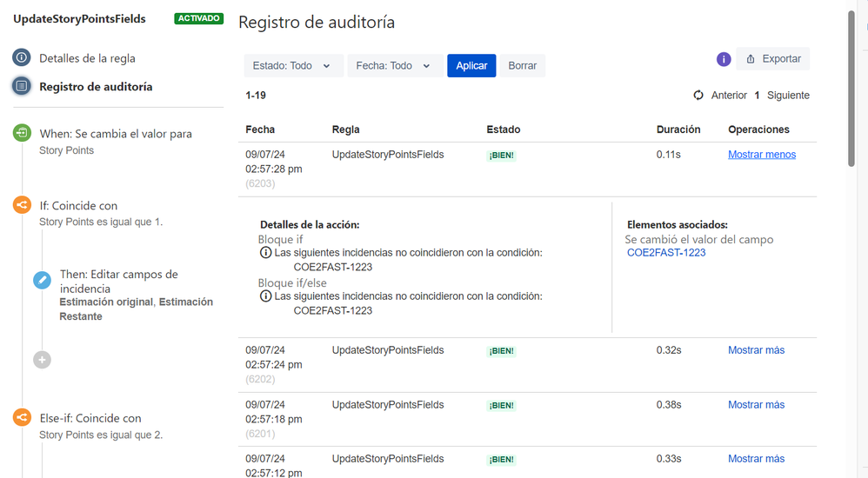The image size is (868, 478).
Task: Click the ¡BIEN! status of the 0.11s entry
Action: 502,156
